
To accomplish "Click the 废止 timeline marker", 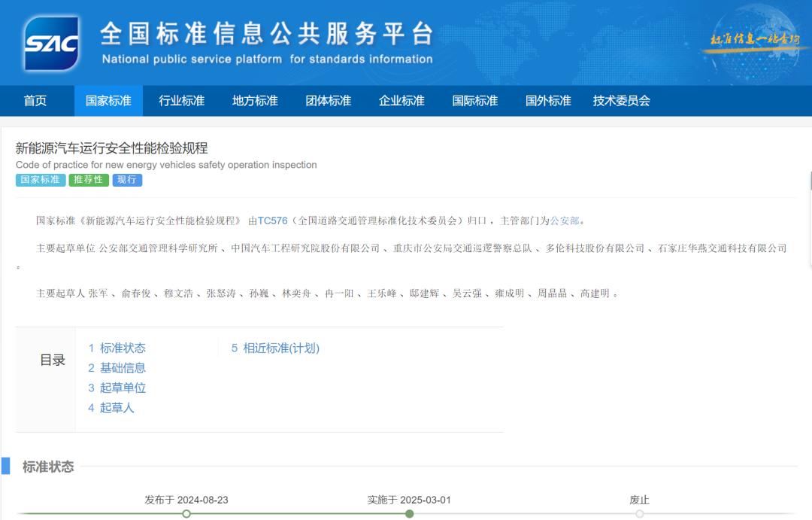I will point(639,513).
